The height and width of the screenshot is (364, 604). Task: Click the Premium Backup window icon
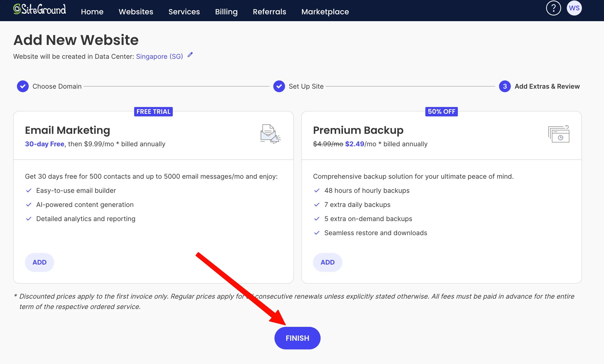tap(559, 134)
